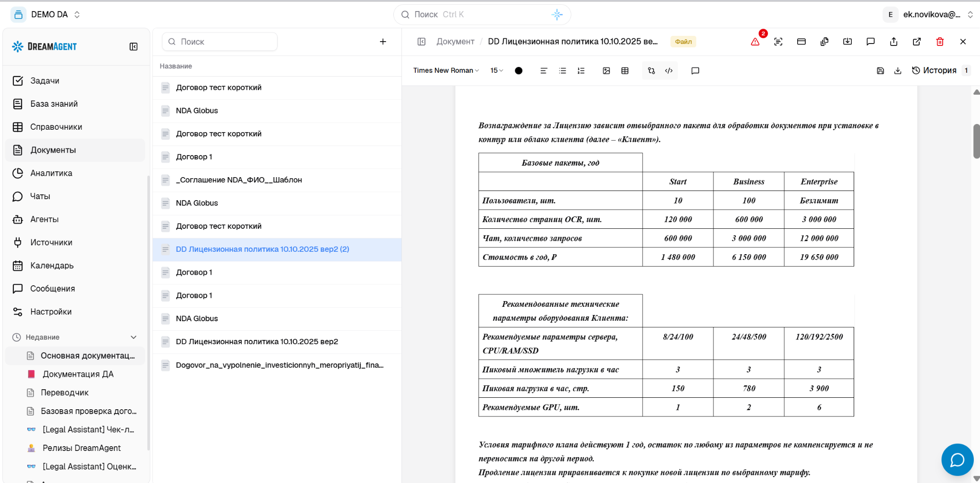Screen dimensions: 980x483
Task: Delete document with red trash icon
Action: coord(940,42)
